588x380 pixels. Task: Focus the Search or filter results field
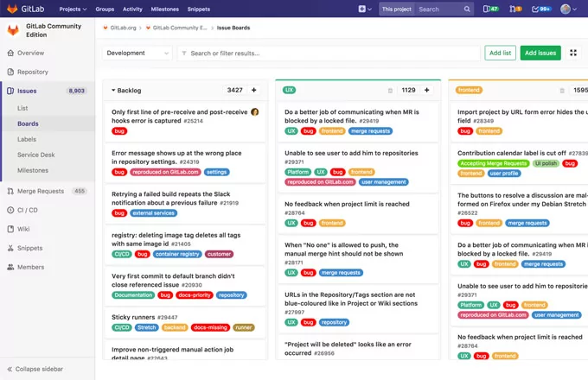329,54
